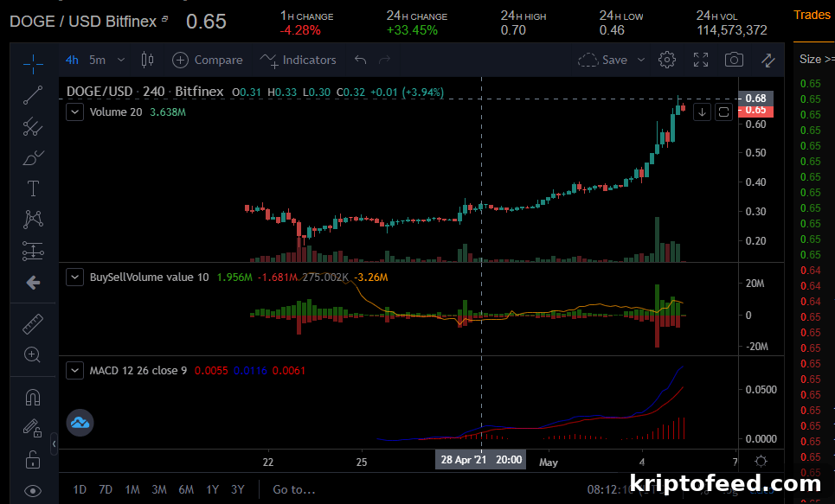Screen dimensions: 835x504
Task: Click the 24H CHANGE +33.45% value
Action: click(x=412, y=30)
